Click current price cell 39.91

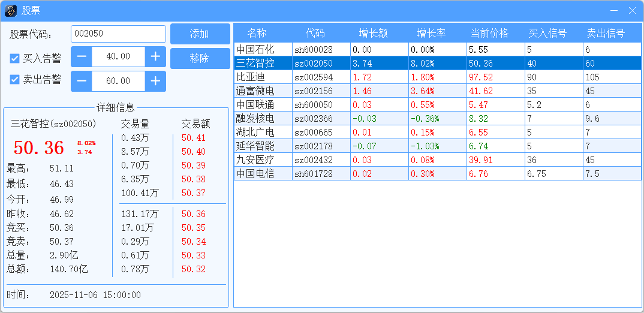[x=496, y=159]
